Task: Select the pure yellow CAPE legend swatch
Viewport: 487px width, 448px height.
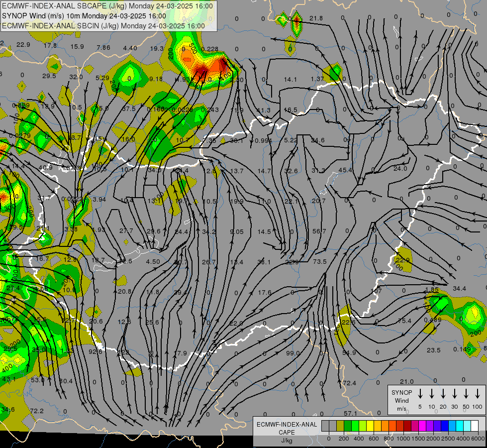Action: pyautogui.click(x=370, y=426)
